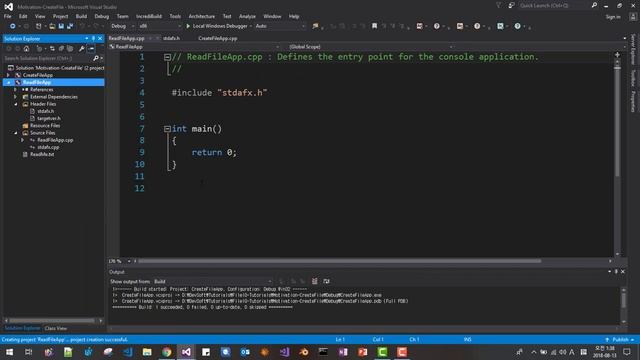The image size is (640, 360).
Task: Click the Clear All icon in Output panel
Action: click(x=314, y=281)
